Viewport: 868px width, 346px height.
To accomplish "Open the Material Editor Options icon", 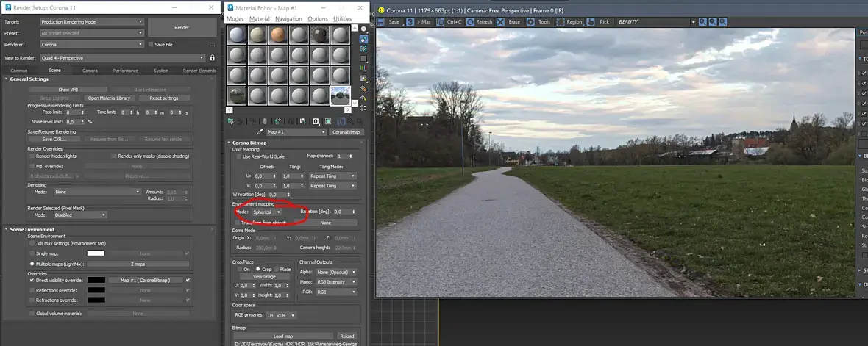I will tap(363, 88).
